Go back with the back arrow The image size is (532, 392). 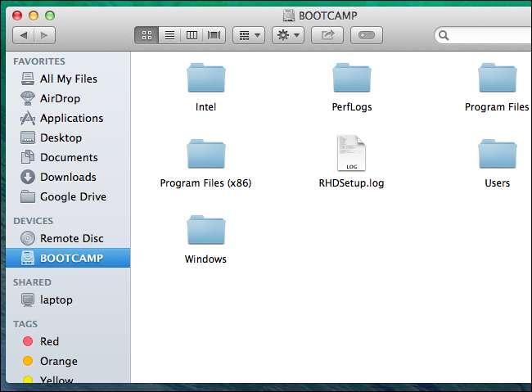(x=23, y=35)
